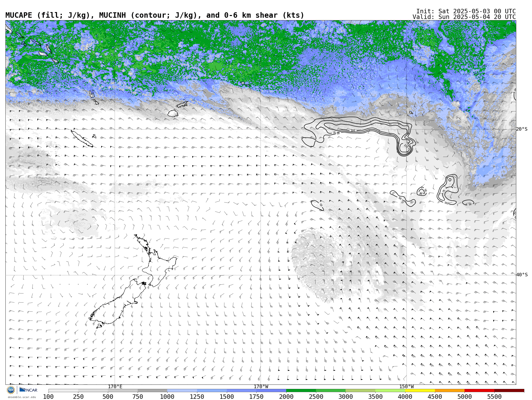The image size is (532, 400).
Task: Click the 100 MUCINH contour label
Action: tap(353, 131)
